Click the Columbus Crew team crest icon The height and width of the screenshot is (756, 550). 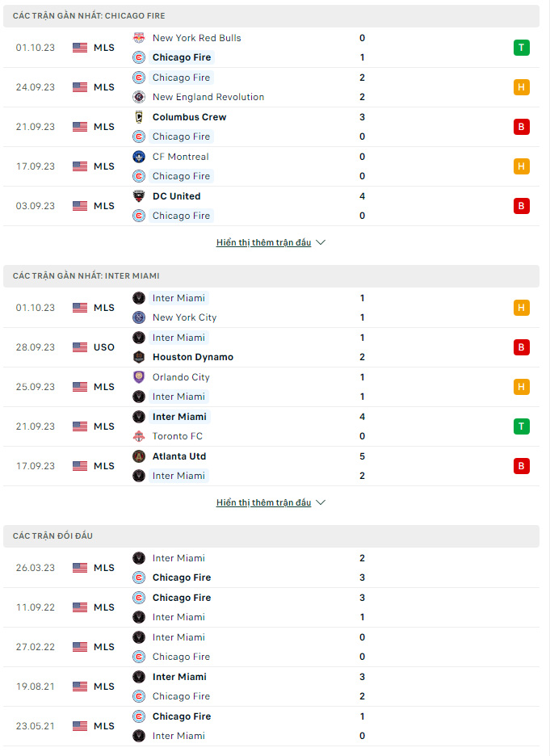tap(139, 116)
